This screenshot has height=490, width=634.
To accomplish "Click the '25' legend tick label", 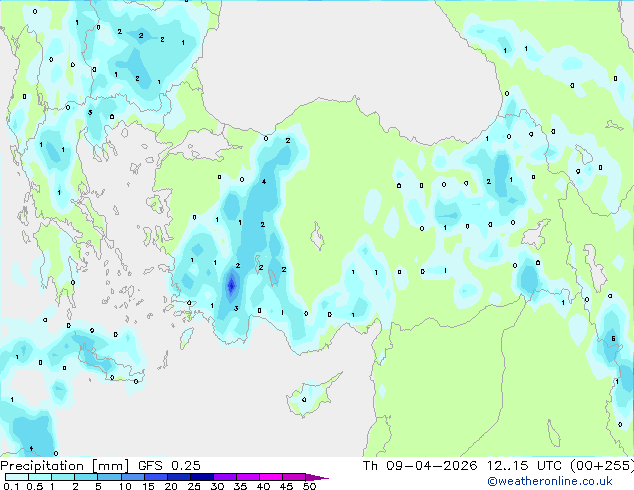I will coord(194,486).
